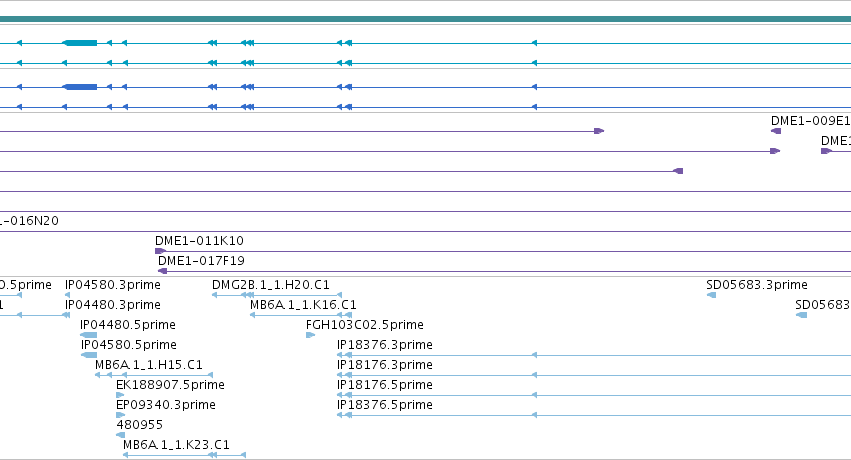Select the FGH103C02.5prime label
This screenshot has width=851, height=460.
click(x=365, y=325)
